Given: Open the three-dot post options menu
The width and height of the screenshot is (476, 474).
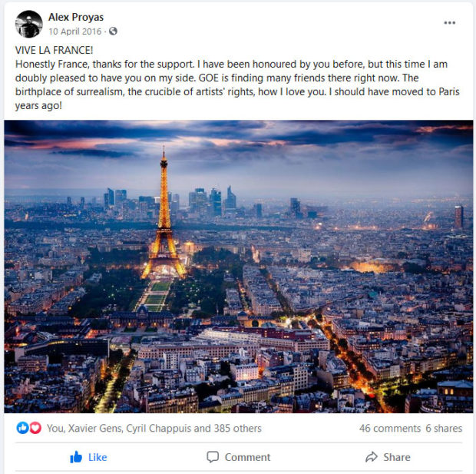Looking at the screenshot, I should [x=449, y=23].
